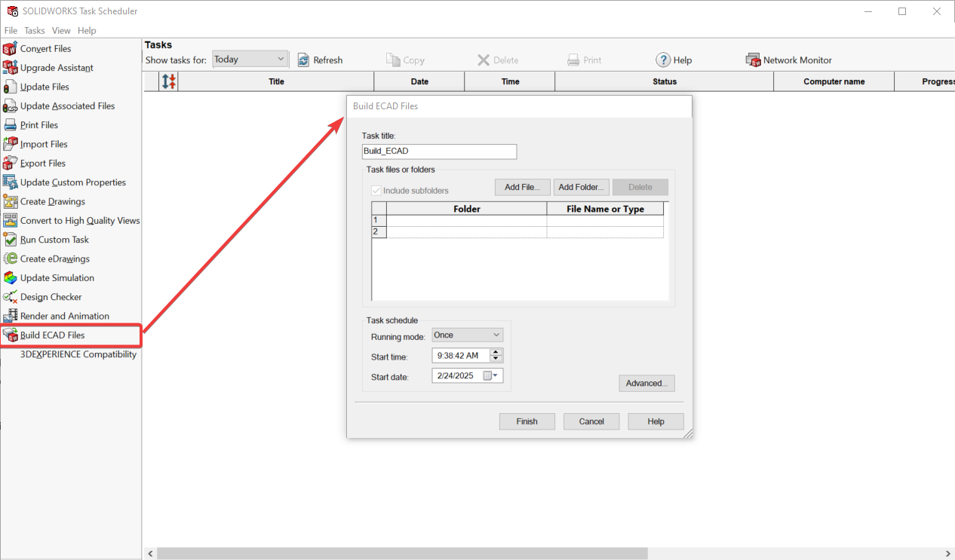The height and width of the screenshot is (560, 955).
Task: Click the Refresh toolbar icon
Action: tap(303, 60)
